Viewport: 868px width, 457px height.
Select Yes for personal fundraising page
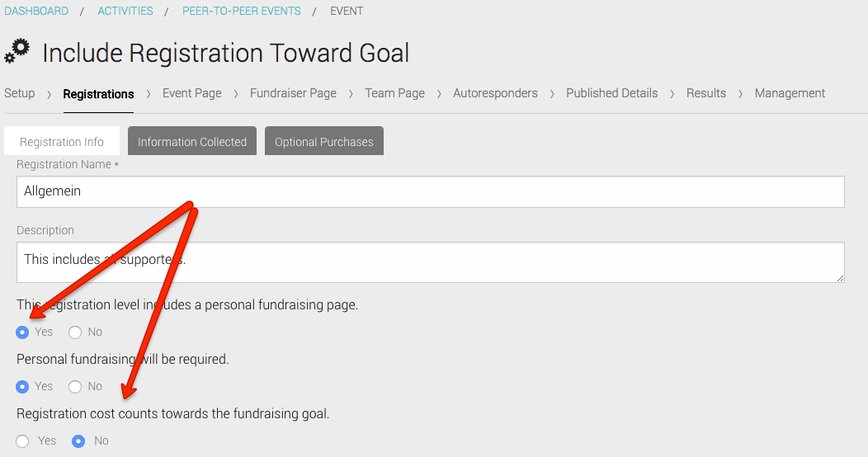click(x=22, y=332)
